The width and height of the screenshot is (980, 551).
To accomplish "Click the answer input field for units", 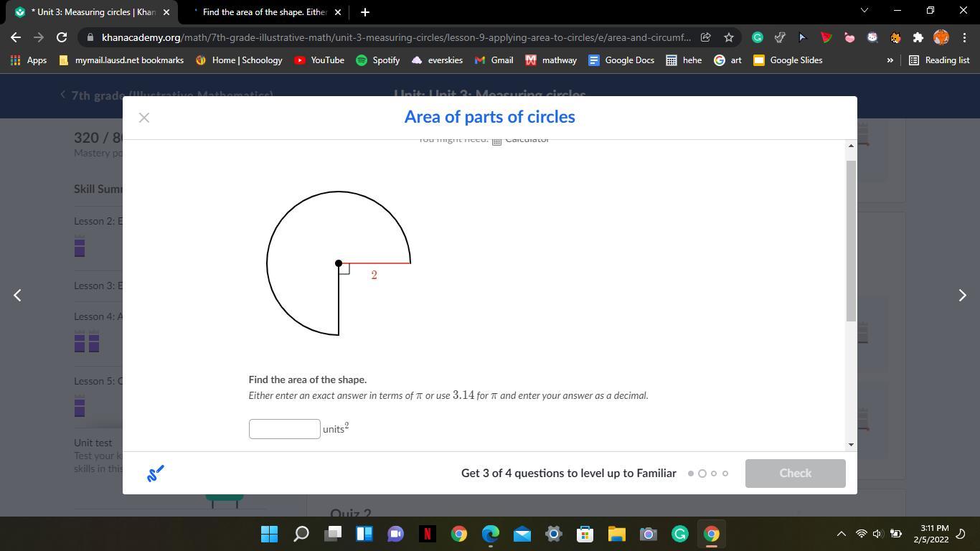I will click(285, 429).
